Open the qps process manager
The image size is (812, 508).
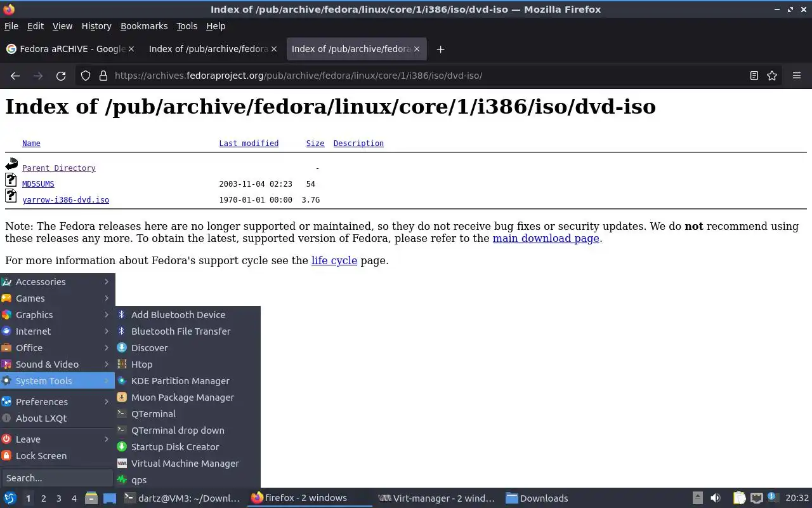pos(188,480)
